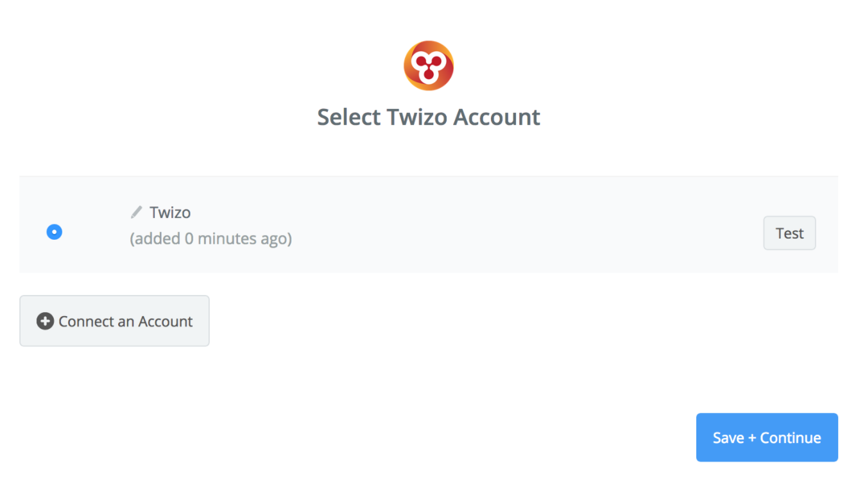Click the gray pencil icon in the account row

tap(136, 212)
